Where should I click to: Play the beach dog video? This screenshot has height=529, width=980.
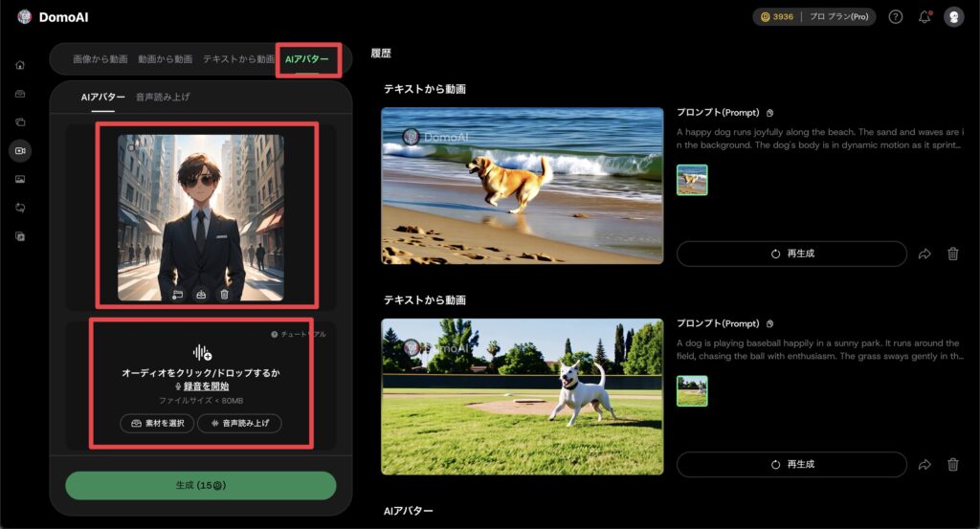[x=523, y=186]
